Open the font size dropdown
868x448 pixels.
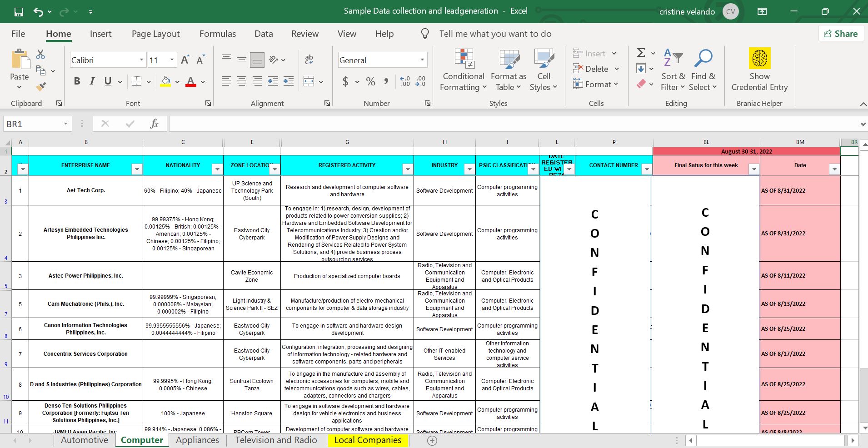[x=172, y=60]
